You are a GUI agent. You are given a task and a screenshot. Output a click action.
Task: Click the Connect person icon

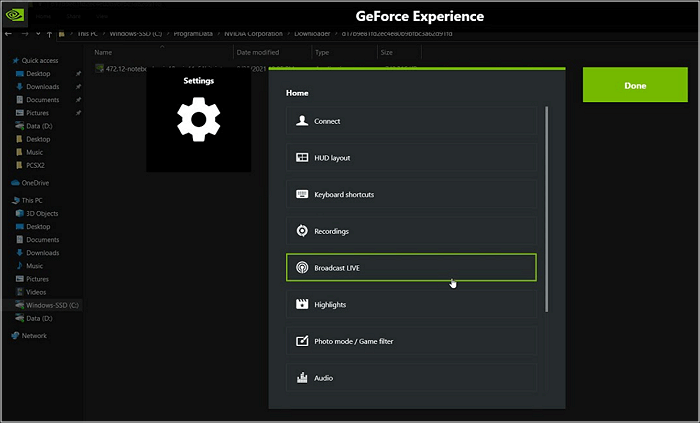pyautogui.click(x=302, y=121)
